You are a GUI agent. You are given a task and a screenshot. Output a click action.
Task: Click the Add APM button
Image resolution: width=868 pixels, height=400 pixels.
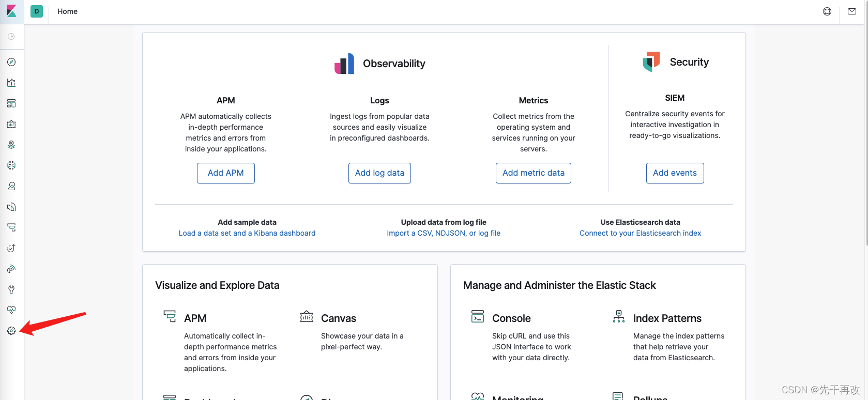[x=226, y=173]
